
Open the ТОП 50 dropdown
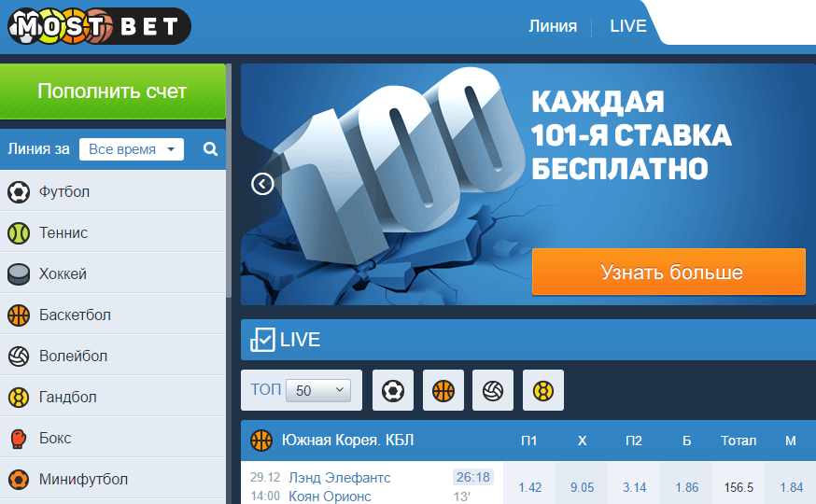318,390
